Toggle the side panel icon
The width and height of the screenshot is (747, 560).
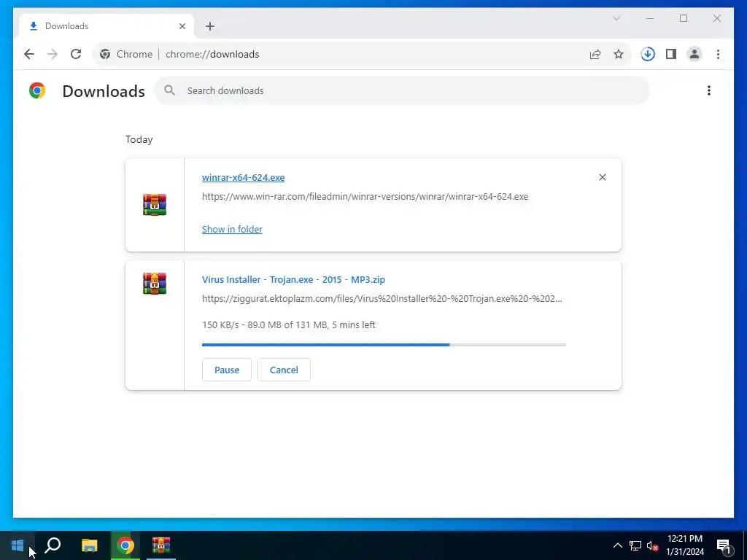coord(671,54)
